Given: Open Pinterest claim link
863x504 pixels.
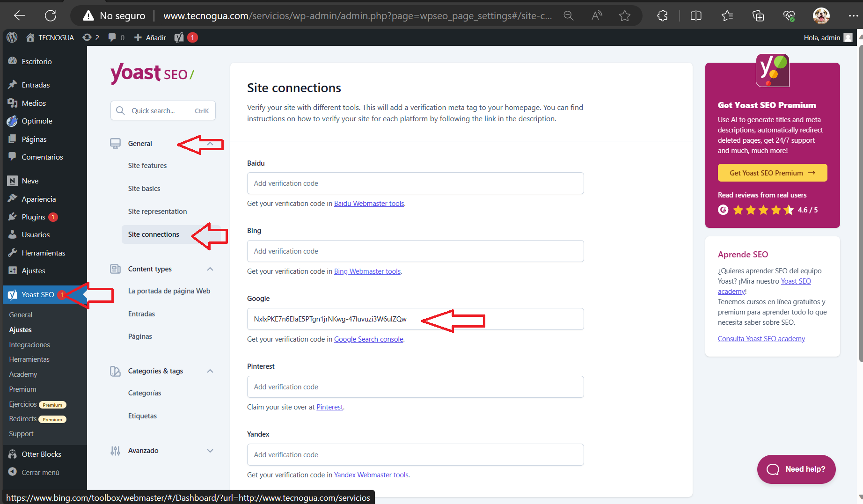Looking at the screenshot, I should (x=329, y=407).
